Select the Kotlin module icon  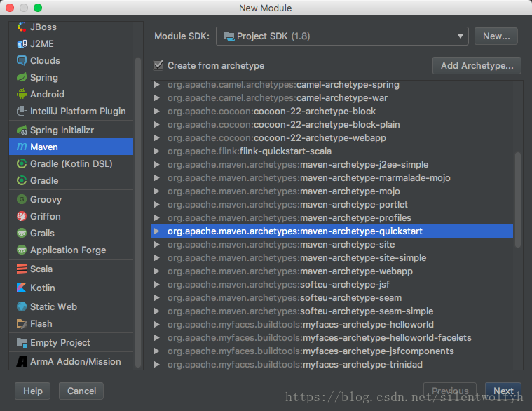tap(22, 288)
